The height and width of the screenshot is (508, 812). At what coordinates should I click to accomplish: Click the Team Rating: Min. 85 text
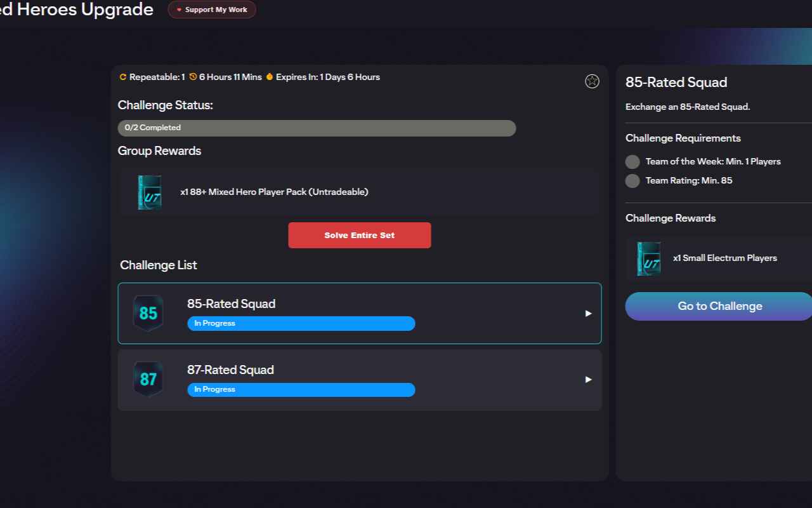[x=689, y=180]
